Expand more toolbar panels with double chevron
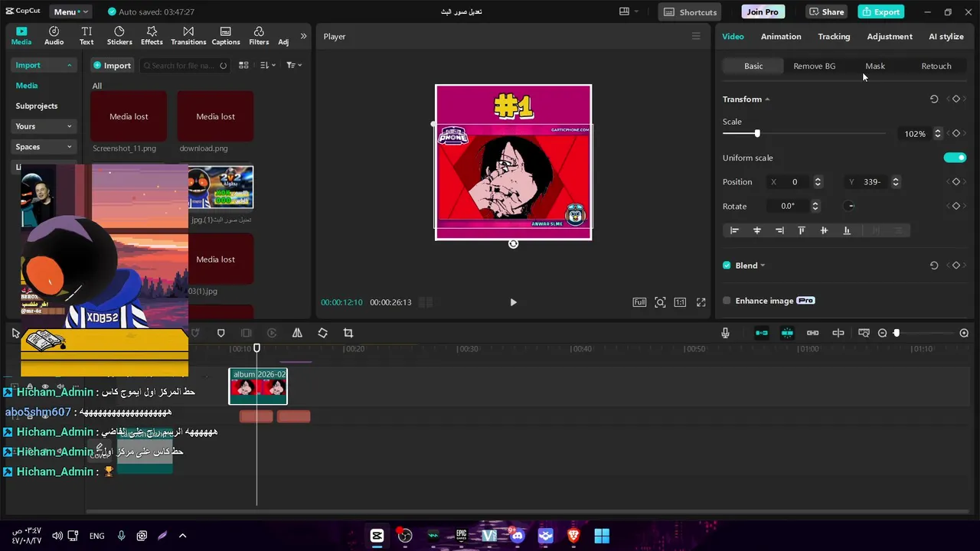Screen dimensions: 980x551 coord(303,36)
